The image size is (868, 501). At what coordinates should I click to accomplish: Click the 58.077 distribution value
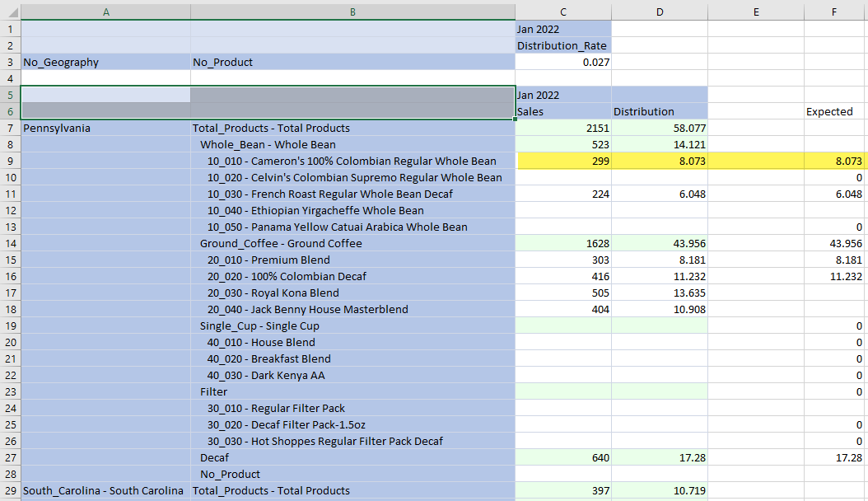pyautogui.click(x=660, y=128)
